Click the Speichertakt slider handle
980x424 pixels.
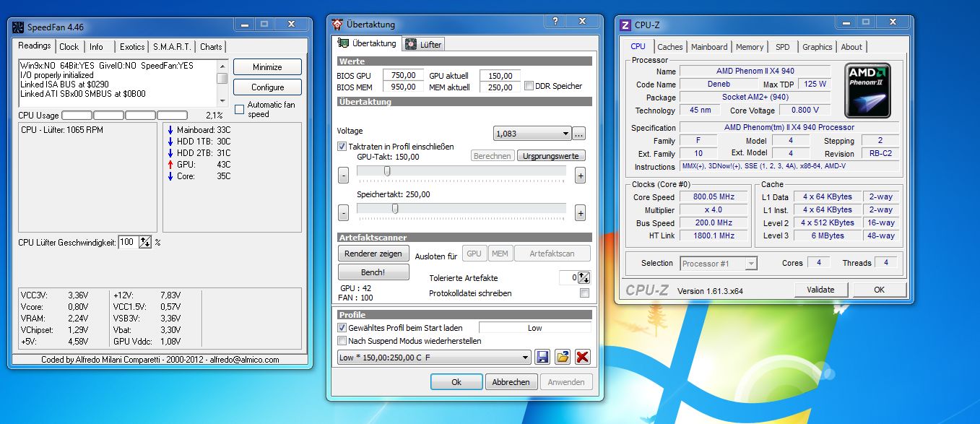point(395,208)
